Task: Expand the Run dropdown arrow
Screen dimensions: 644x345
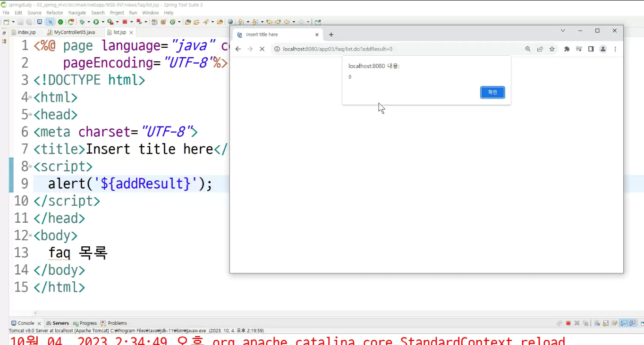Action: (103, 22)
